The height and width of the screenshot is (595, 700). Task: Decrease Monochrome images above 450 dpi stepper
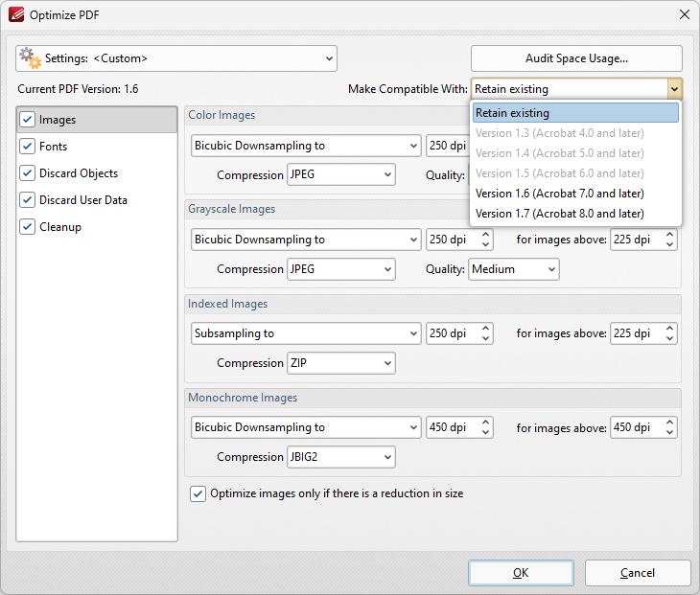pyautogui.click(x=669, y=433)
